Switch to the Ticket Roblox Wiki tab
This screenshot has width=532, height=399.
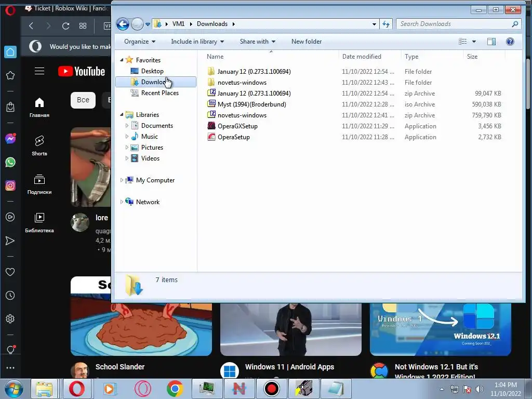tap(67, 8)
